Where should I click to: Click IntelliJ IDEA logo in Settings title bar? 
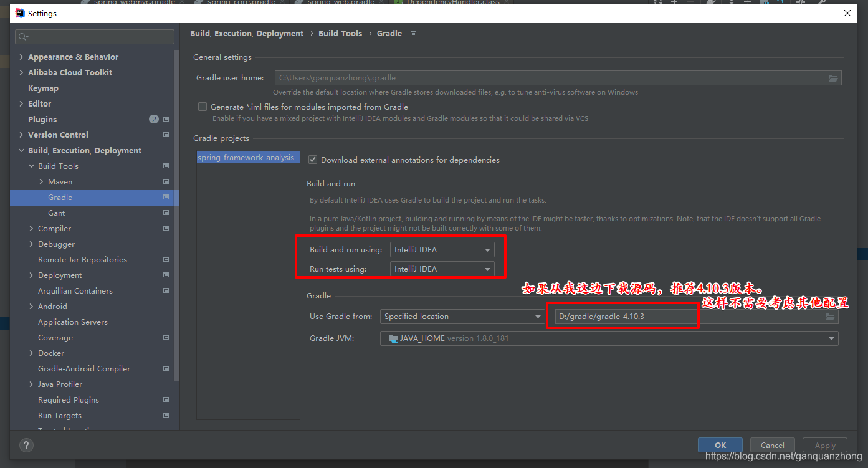click(x=20, y=13)
